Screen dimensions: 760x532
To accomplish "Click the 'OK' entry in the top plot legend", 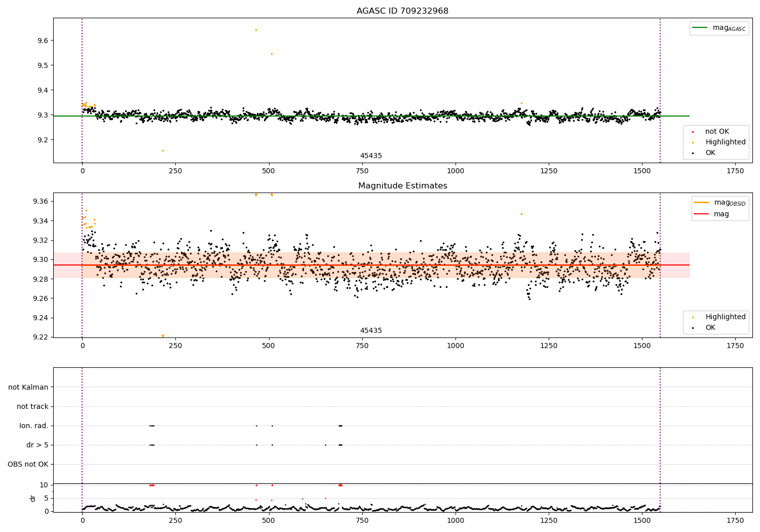I will 710,153.
